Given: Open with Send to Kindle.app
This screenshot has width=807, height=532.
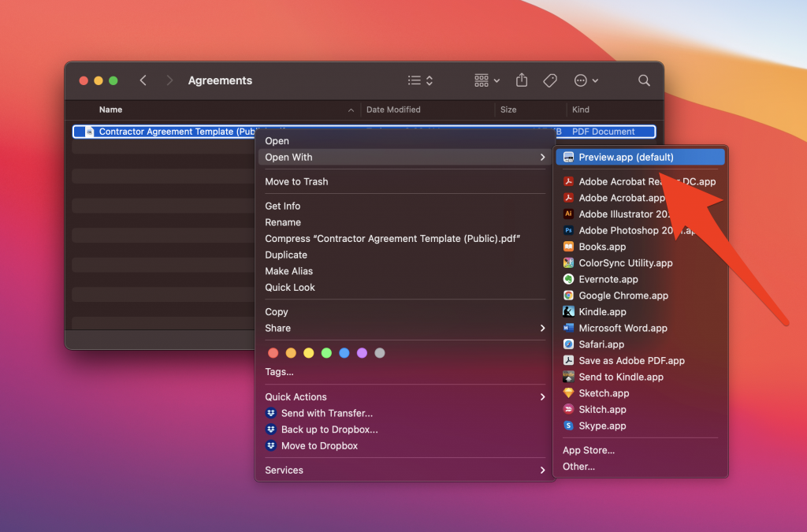Looking at the screenshot, I should 640,378.
